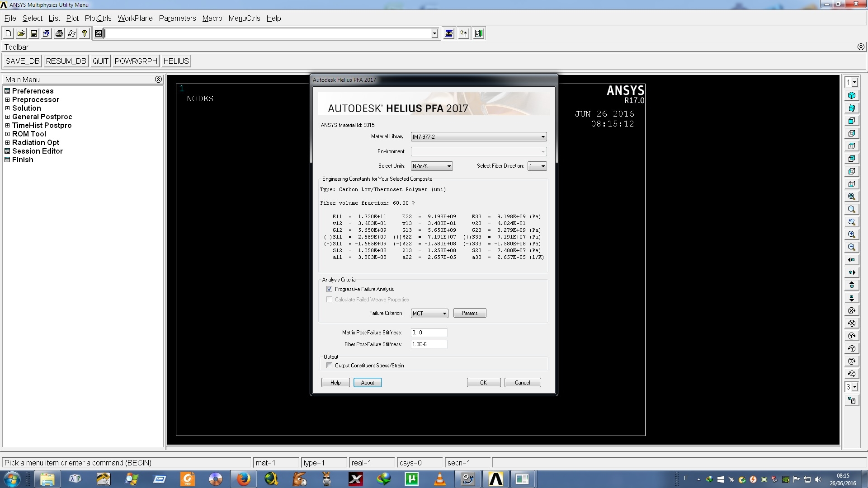Expand the Material Library dropdown
The height and width of the screenshot is (488, 868).
pos(541,136)
